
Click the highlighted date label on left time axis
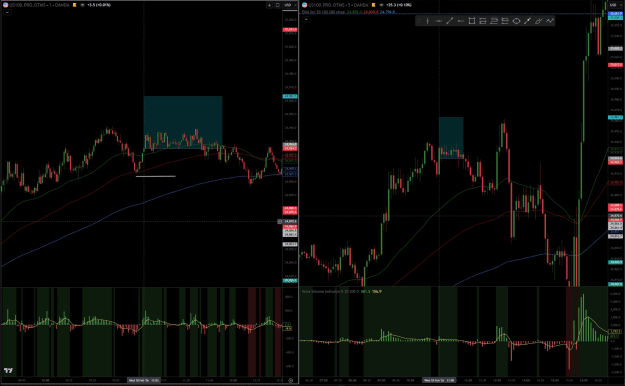tap(144, 380)
